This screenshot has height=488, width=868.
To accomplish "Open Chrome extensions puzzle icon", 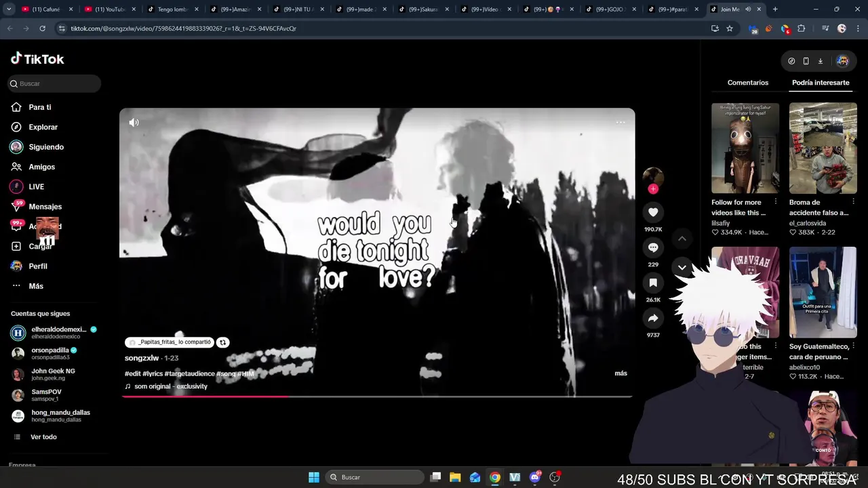I will tap(802, 28).
